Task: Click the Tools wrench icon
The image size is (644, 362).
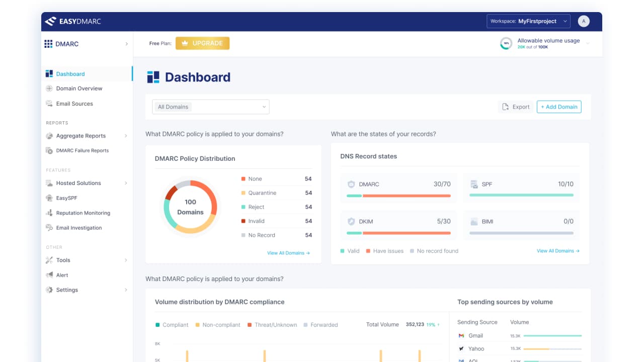Action: (x=49, y=260)
